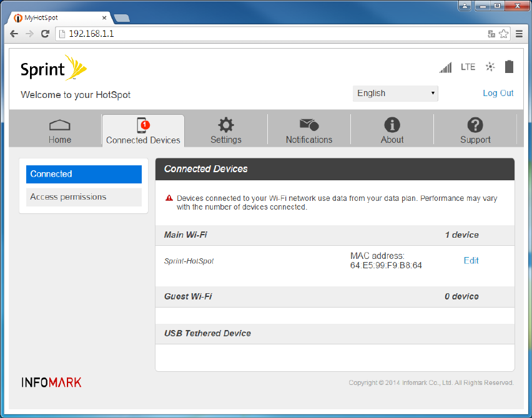Select the Connected Devices tab
The image size is (532, 418).
coord(143,131)
